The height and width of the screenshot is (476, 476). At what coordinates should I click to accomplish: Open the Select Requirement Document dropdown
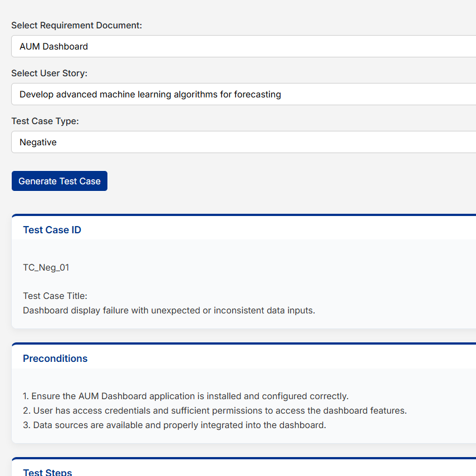click(243, 46)
